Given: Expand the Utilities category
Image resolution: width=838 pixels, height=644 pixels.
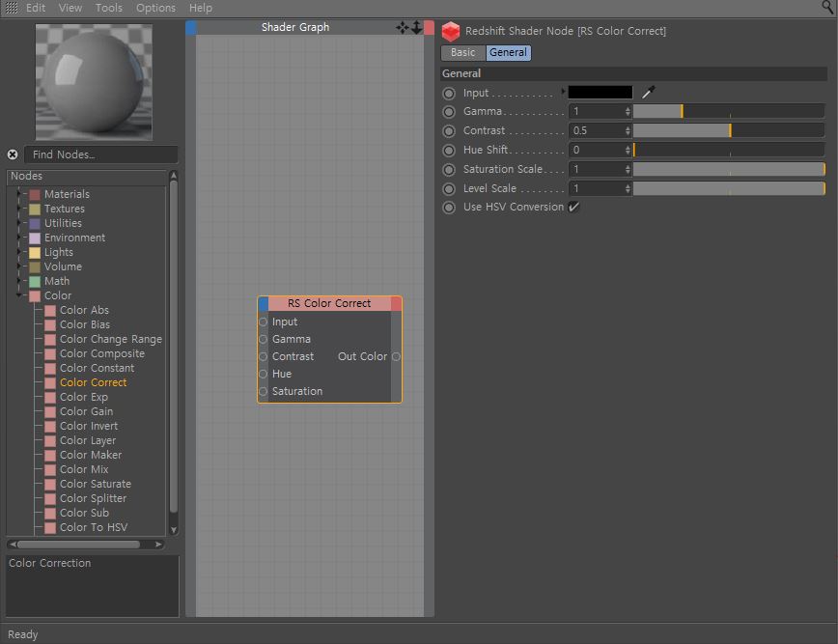Looking at the screenshot, I should (19, 222).
